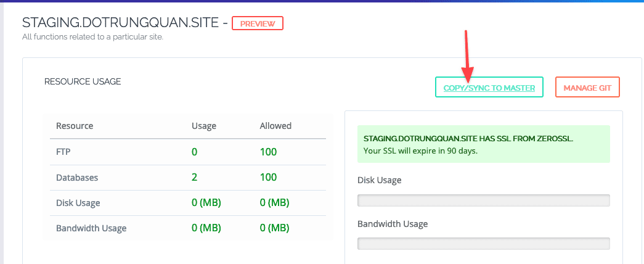
Task: Click the Manage Git button
Action: 587,88
